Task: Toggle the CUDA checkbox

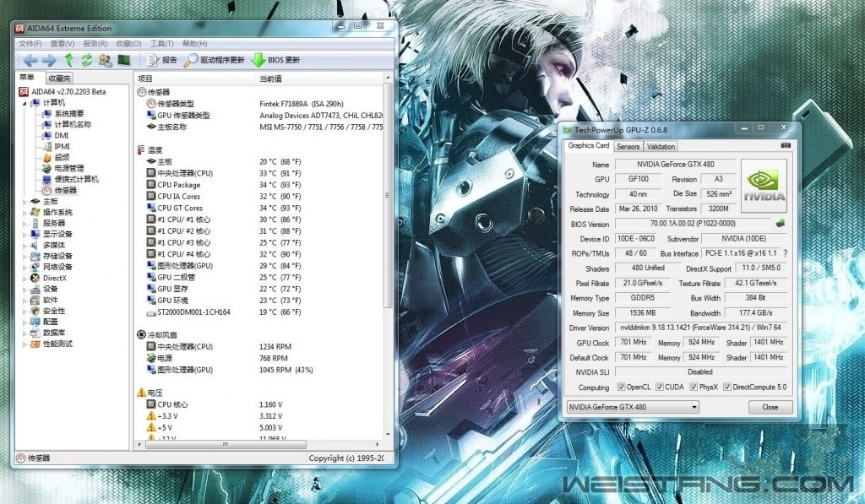Action: coord(660,387)
